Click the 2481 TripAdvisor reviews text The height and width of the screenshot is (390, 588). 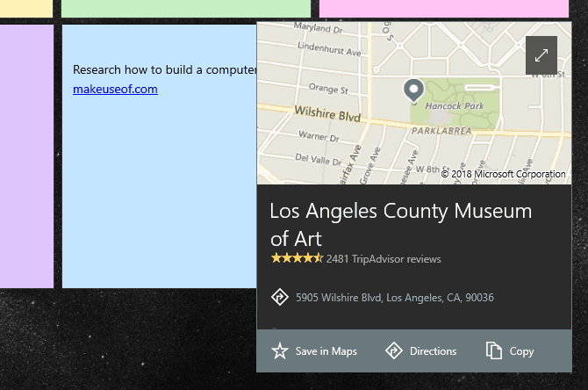tap(384, 259)
